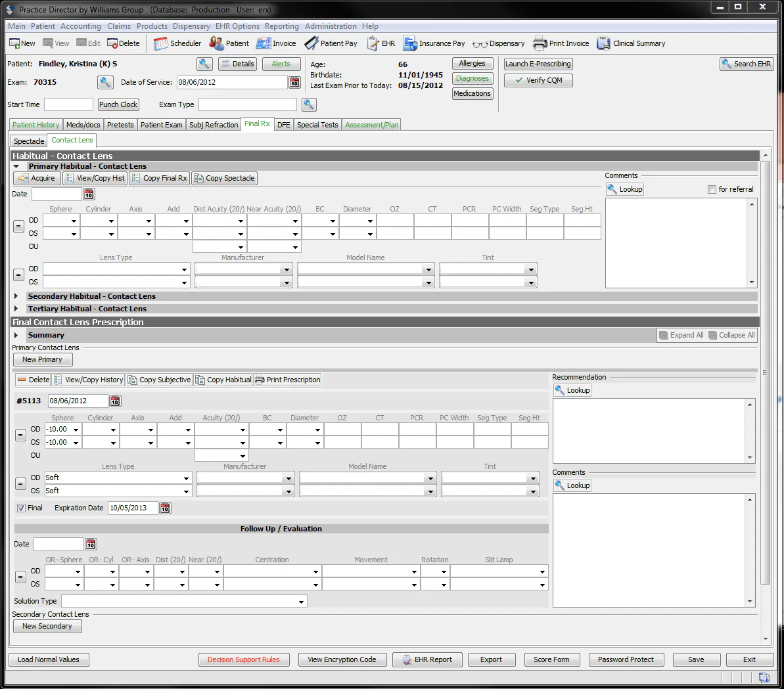Open the EHR toolbar item
Viewport: 784px width, 689px height.
(381, 43)
